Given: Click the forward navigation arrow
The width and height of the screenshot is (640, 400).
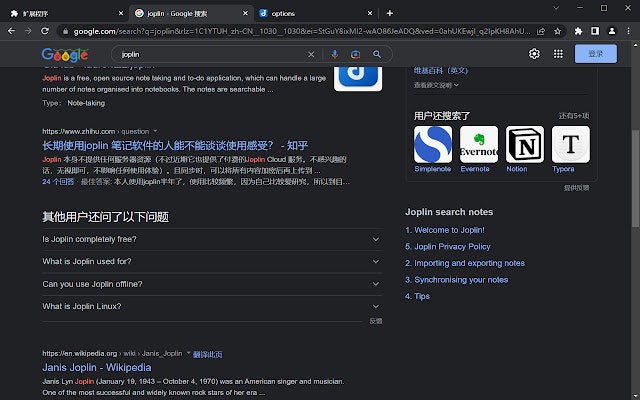Looking at the screenshot, I should pyautogui.click(x=28, y=31).
